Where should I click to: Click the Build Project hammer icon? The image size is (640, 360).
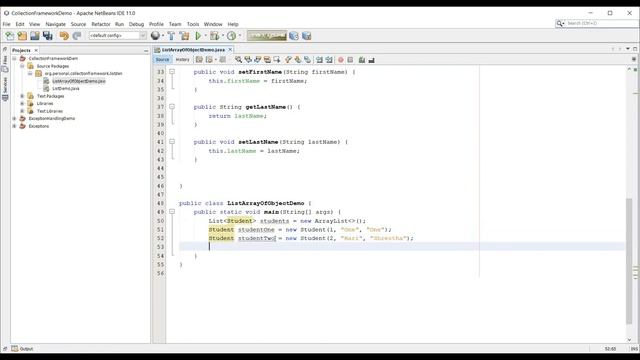(x=171, y=36)
